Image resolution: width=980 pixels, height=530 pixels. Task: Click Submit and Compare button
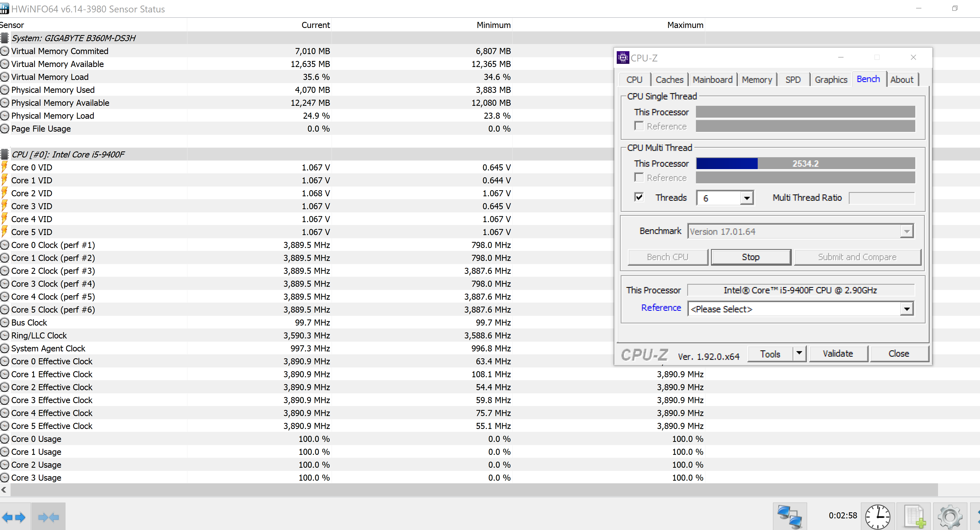pos(857,257)
